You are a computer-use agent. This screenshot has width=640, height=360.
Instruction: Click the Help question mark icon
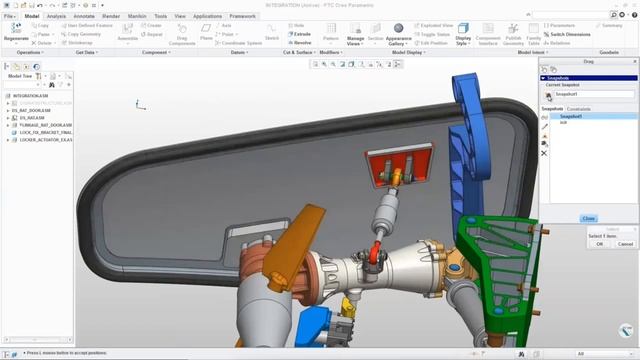[x=635, y=15]
